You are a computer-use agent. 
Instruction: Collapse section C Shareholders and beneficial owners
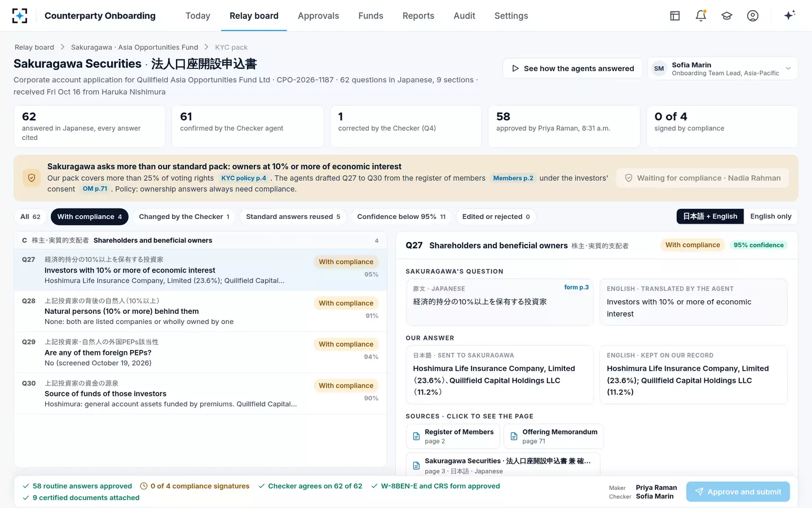tap(200, 240)
